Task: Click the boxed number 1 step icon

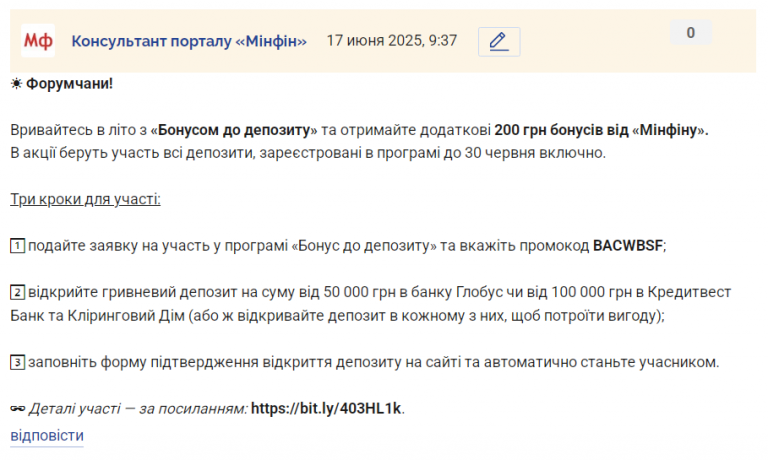Action: point(17,245)
